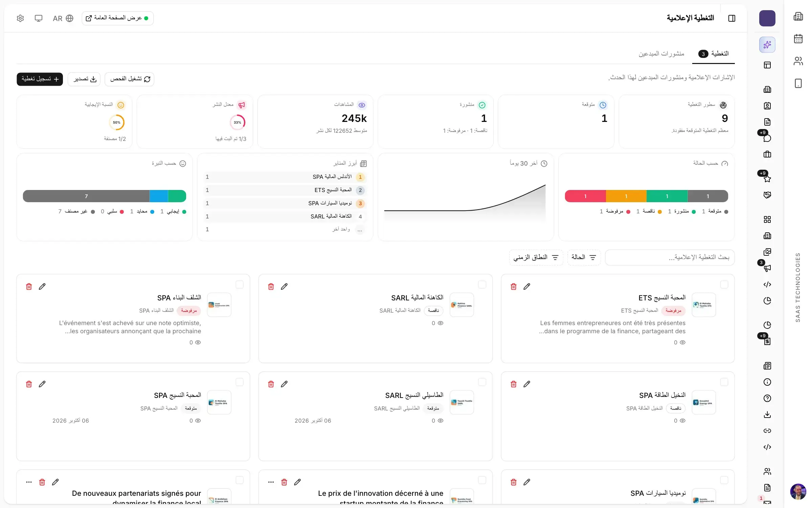
Task: Open the الحالة status filter dropdown
Action: click(584, 257)
